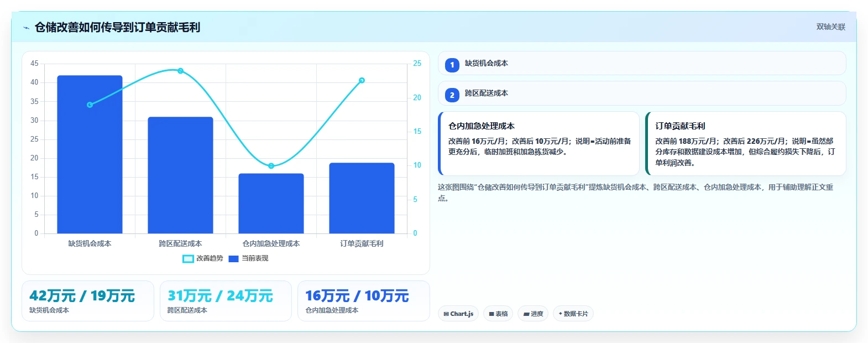This screenshot has height=343, width=868.
Task: Click the chart title 仓储改善如何传导到订单贡献毛利
Action: click(x=117, y=28)
